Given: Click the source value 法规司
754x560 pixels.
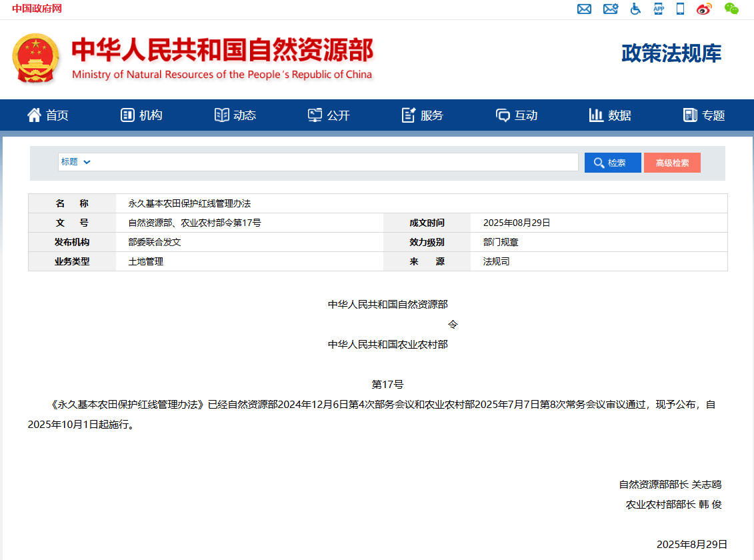Looking at the screenshot, I should (x=496, y=261).
